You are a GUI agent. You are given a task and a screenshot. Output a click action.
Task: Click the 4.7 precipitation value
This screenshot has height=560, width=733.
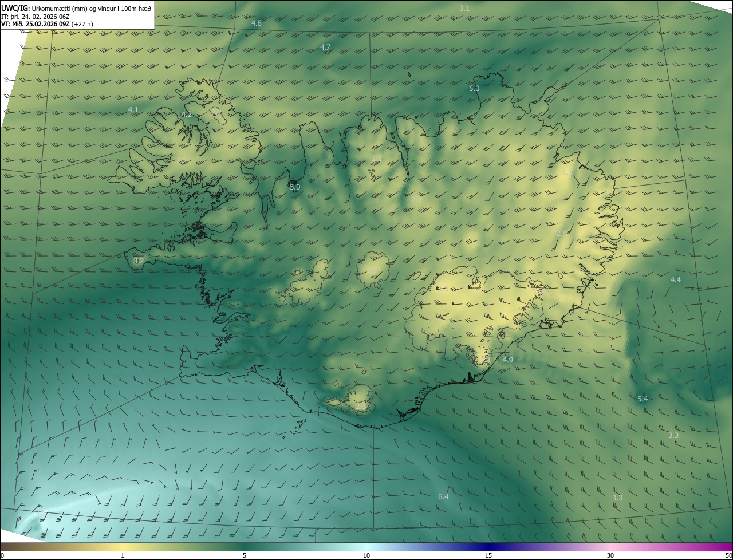325,48
